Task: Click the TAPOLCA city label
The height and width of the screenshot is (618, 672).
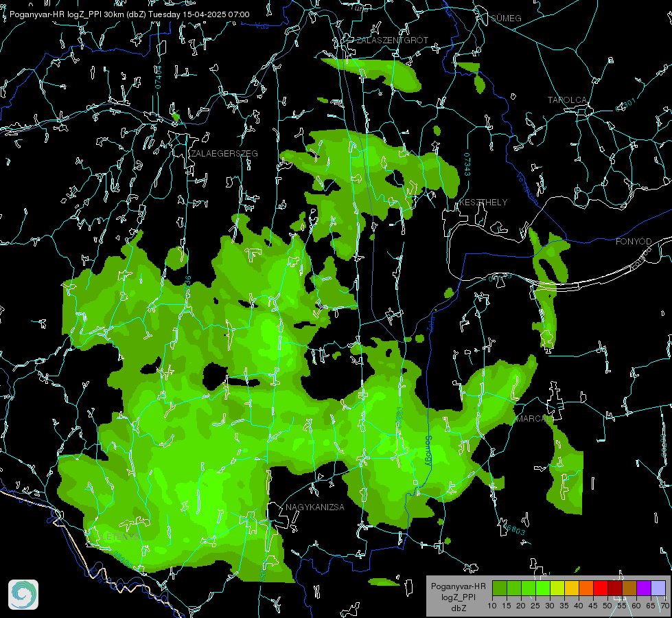Action: tap(567, 100)
